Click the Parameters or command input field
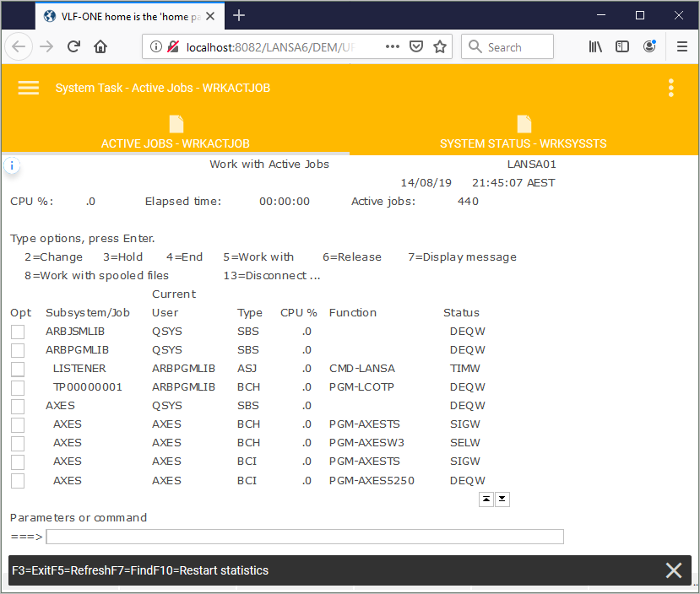The width and height of the screenshot is (700, 594). 304,537
